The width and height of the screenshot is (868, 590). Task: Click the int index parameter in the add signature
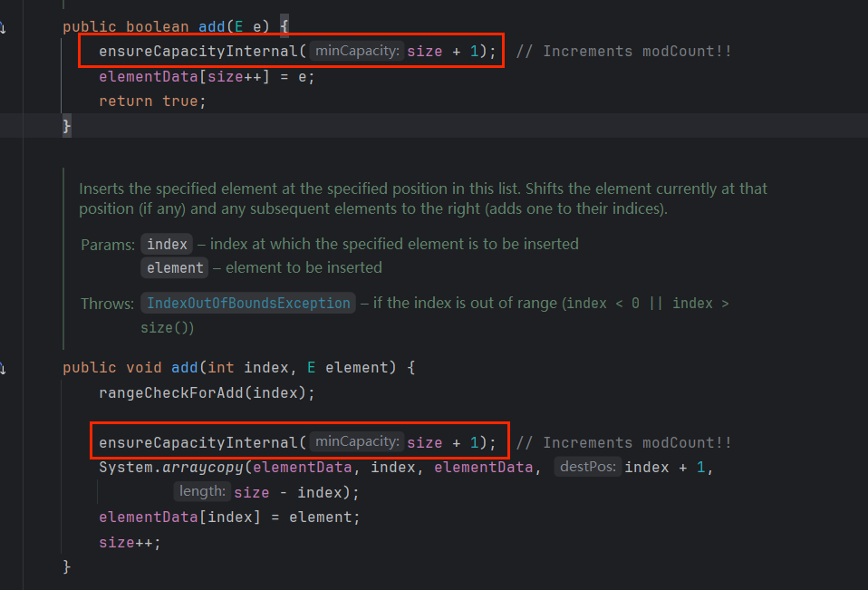(x=248, y=368)
